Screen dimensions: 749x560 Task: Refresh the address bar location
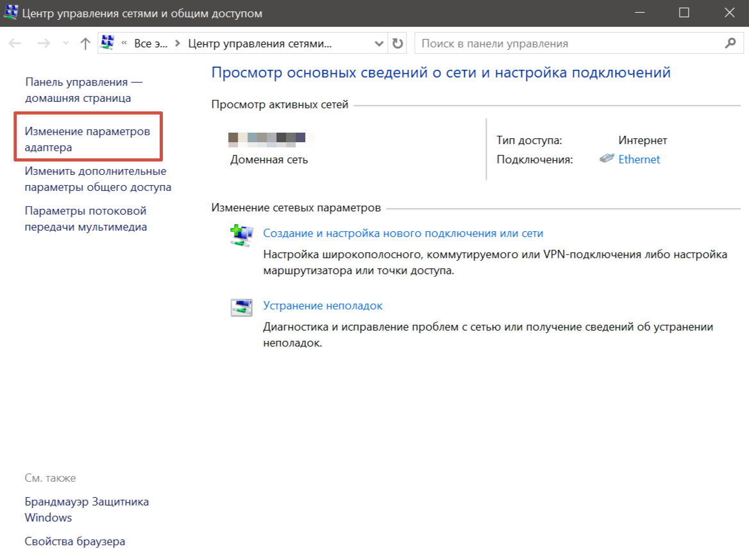point(398,44)
